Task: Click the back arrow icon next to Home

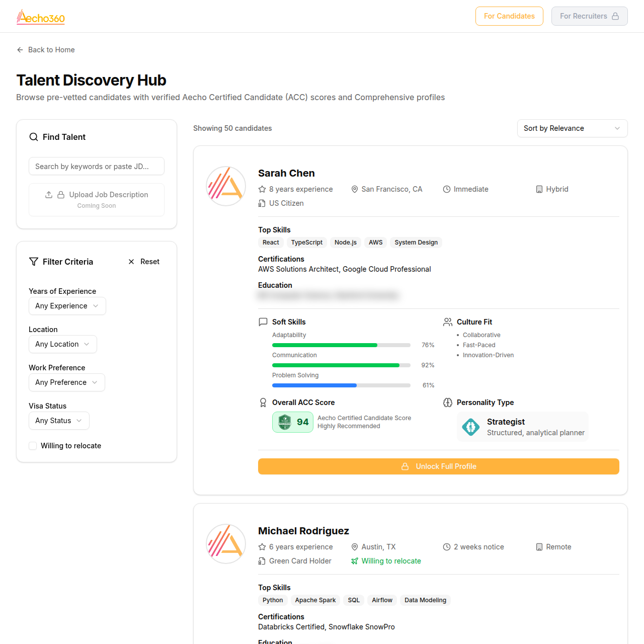Action: coord(20,50)
